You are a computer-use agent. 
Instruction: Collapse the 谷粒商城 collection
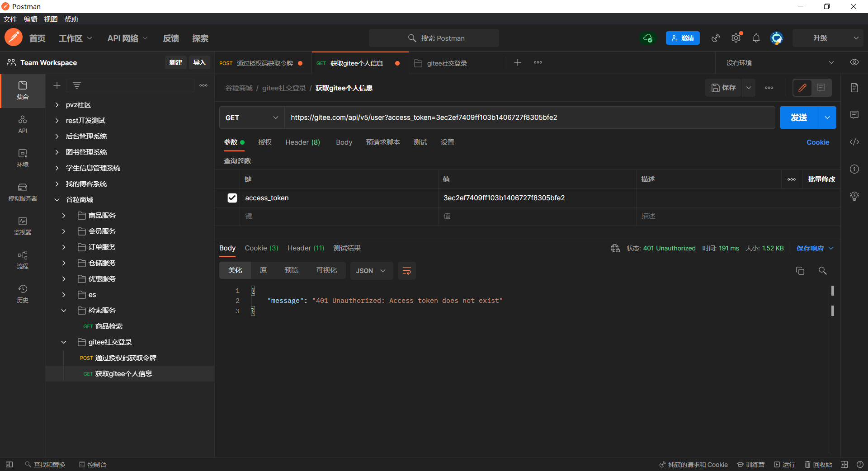(57, 200)
